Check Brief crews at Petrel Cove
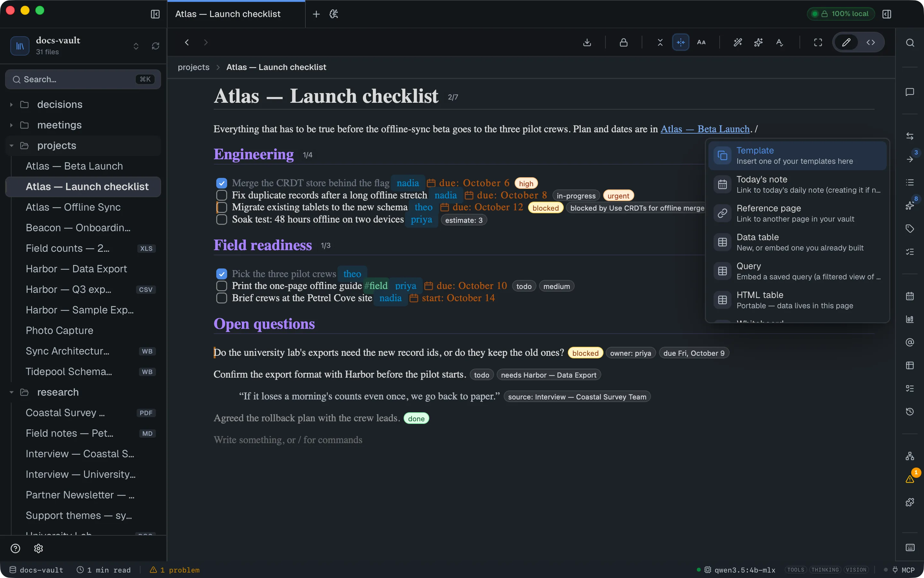 221,298
